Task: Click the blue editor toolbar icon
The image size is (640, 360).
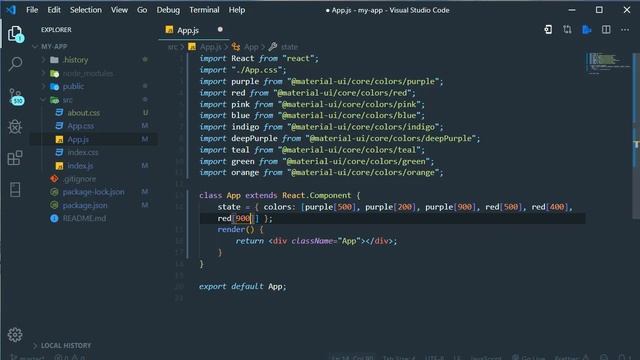Action: click(587, 29)
